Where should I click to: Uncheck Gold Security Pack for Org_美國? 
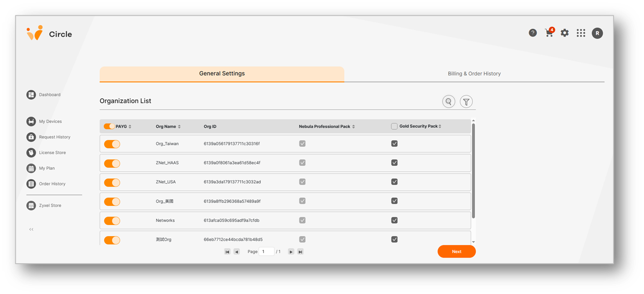[x=394, y=201]
